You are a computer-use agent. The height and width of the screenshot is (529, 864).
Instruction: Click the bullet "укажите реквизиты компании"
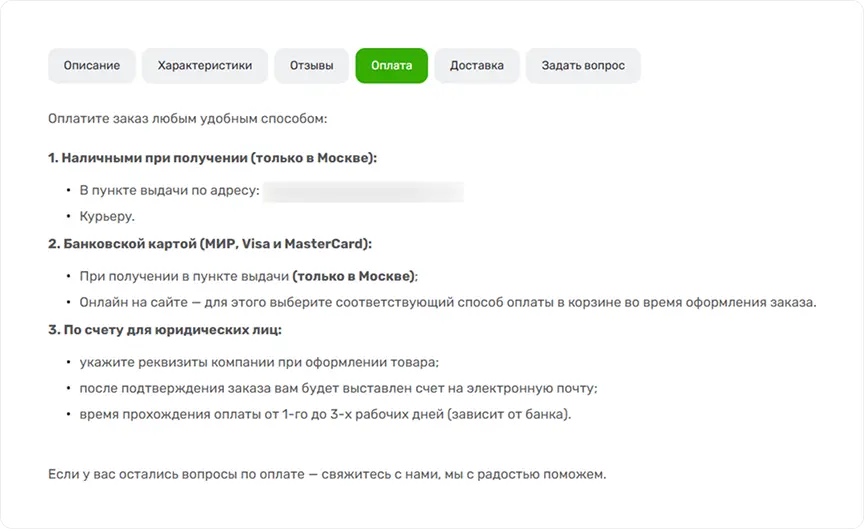(x=260, y=362)
